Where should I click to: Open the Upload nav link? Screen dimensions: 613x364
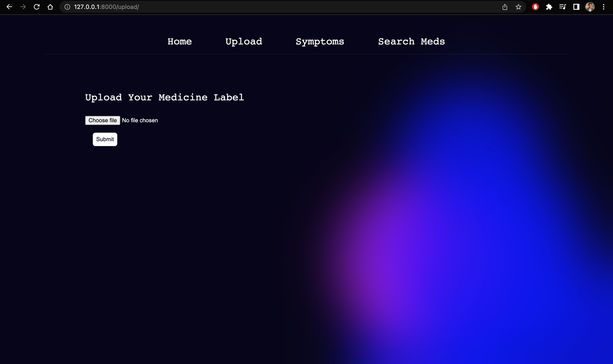coord(243,41)
